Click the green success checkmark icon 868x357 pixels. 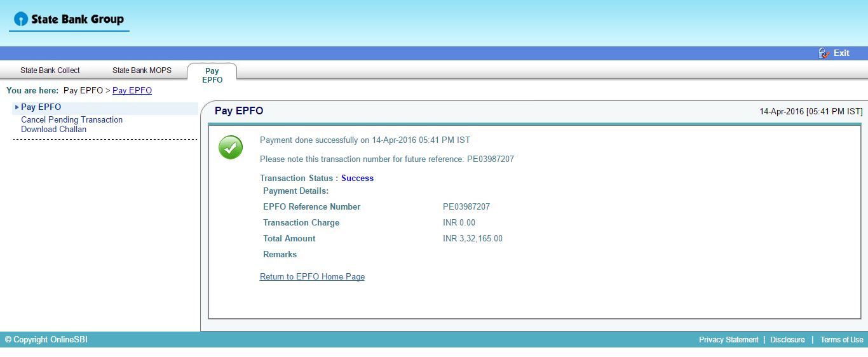230,147
